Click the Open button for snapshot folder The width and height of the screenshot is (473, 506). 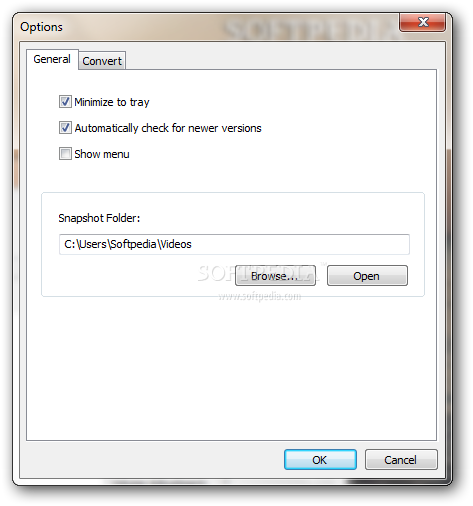[367, 276]
